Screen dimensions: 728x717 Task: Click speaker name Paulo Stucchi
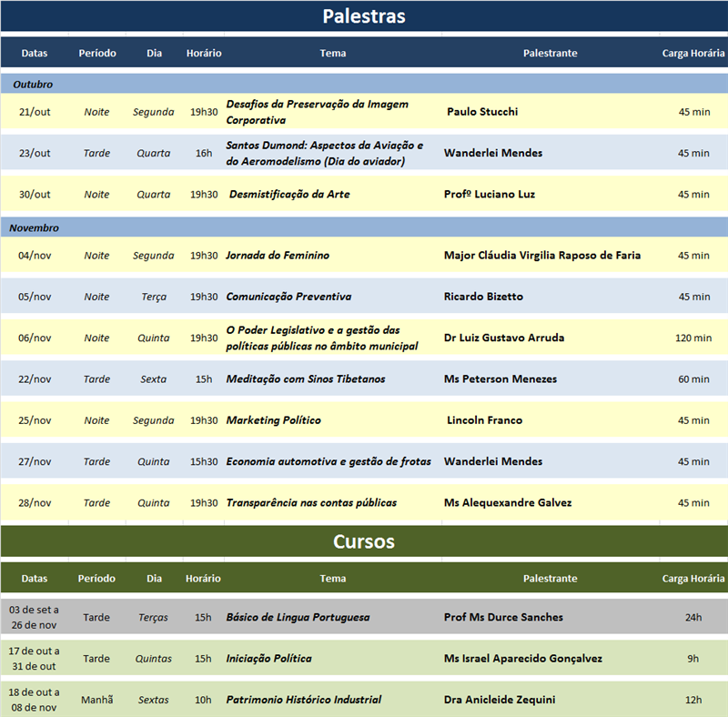pyautogui.click(x=482, y=112)
